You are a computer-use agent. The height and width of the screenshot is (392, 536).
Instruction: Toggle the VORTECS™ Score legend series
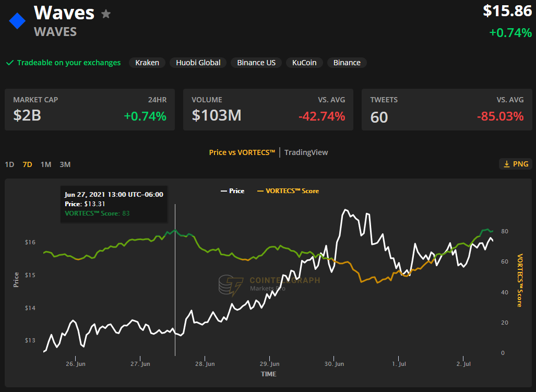(x=288, y=191)
